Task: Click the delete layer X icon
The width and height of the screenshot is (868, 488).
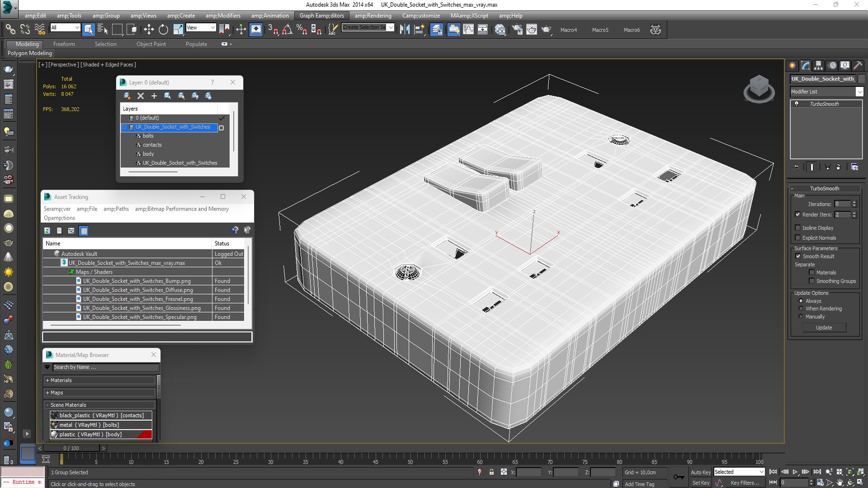Action: [x=141, y=96]
